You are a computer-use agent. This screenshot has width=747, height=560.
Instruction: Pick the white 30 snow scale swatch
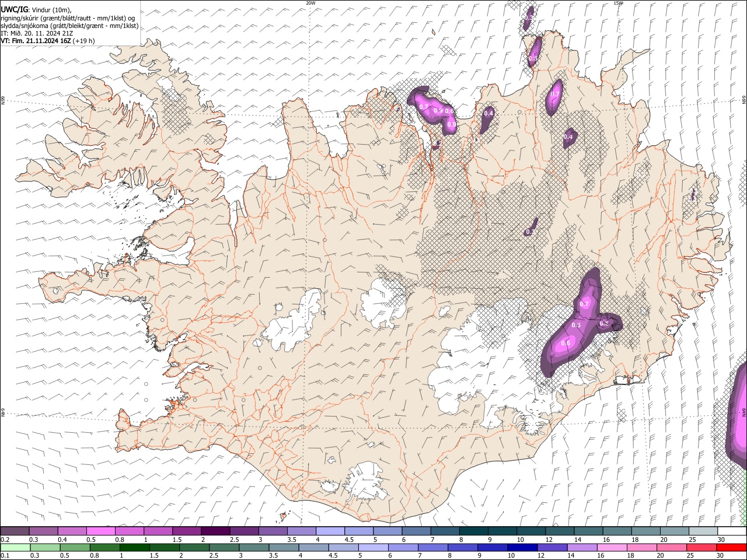pyautogui.click(x=732, y=531)
